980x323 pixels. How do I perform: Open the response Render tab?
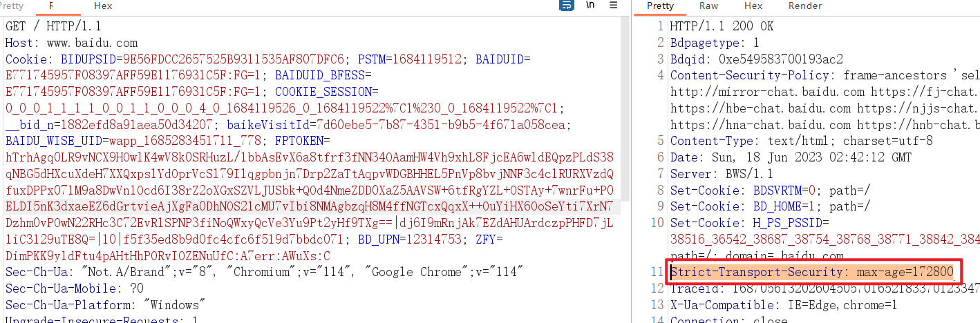pos(805,6)
